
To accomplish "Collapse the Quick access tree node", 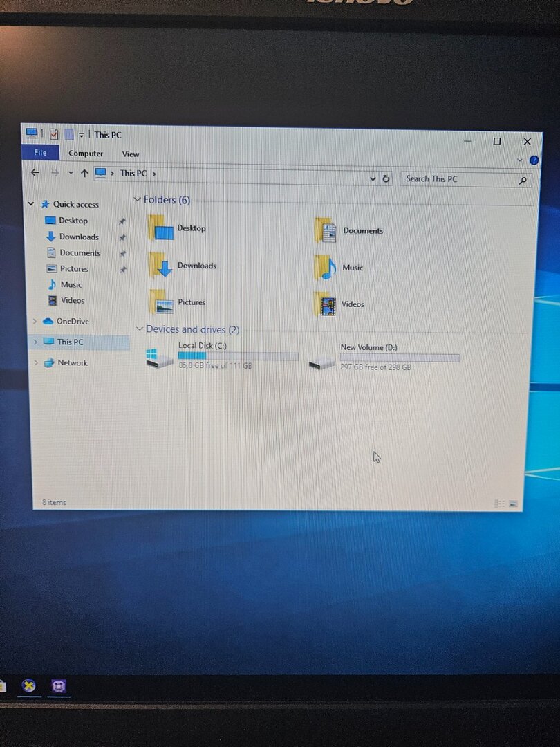I will click(x=31, y=203).
